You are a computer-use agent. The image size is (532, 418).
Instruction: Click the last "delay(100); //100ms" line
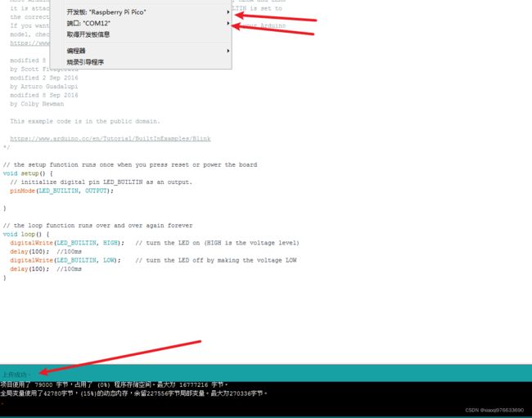[46, 269]
